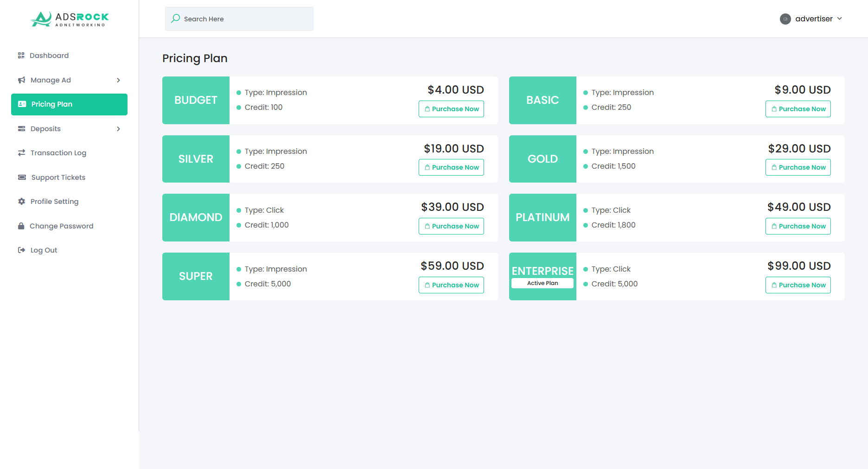Select the Change Password lock icon
Image resolution: width=868 pixels, height=469 pixels.
coord(21,226)
